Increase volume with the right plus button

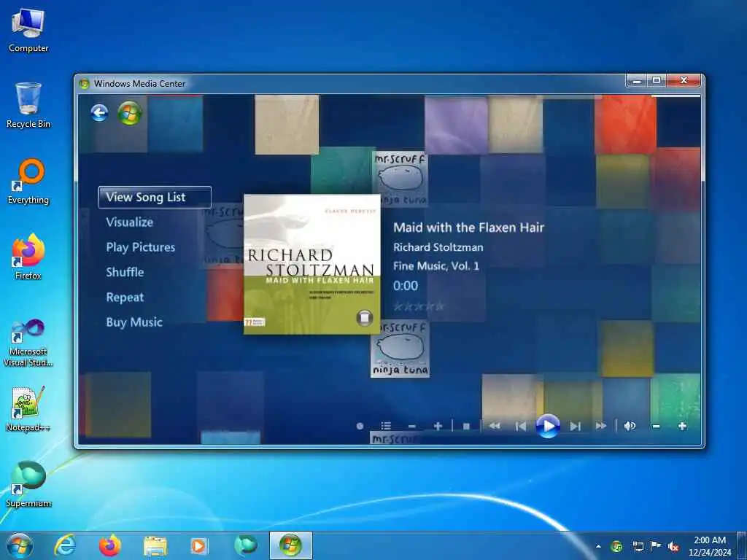click(x=682, y=426)
